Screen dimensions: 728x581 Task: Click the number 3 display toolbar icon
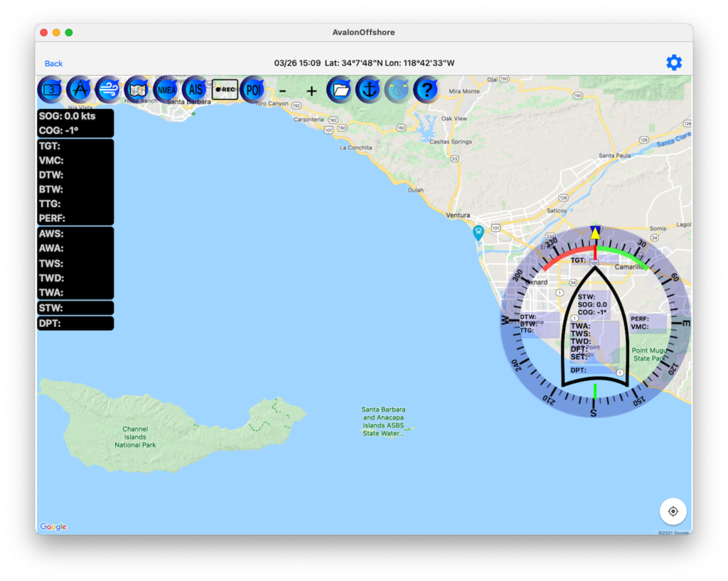[51, 89]
